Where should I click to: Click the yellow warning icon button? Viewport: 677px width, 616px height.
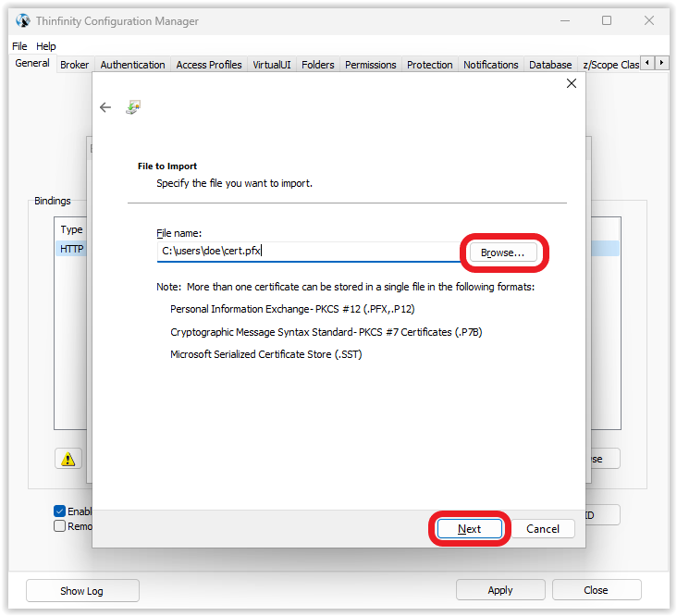point(68,459)
